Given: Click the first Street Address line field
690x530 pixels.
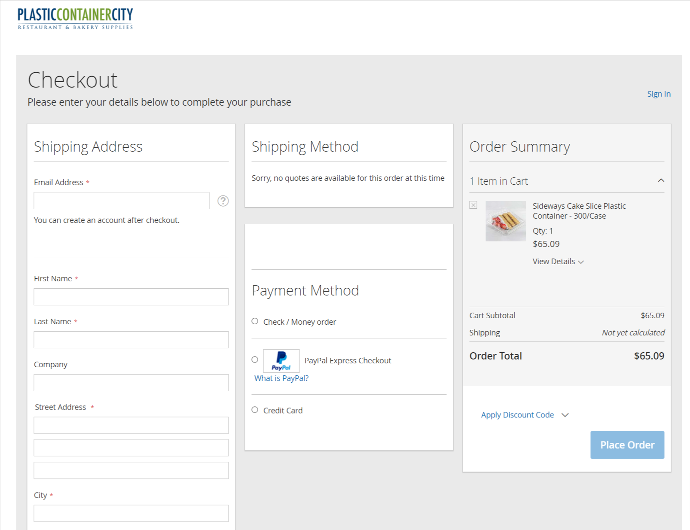Looking at the screenshot, I should [131, 425].
